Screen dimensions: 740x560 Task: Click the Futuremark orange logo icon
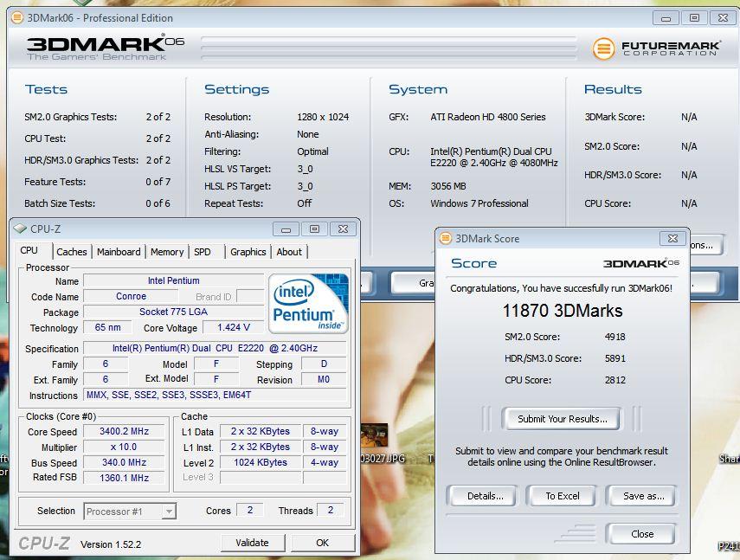603,48
